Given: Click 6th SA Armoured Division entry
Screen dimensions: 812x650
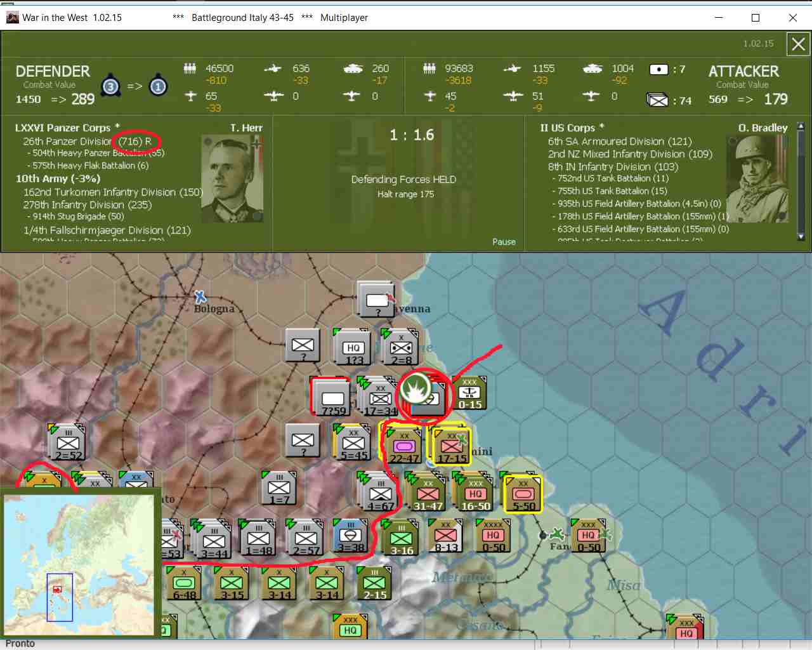Looking at the screenshot, I should tap(620, 142).
